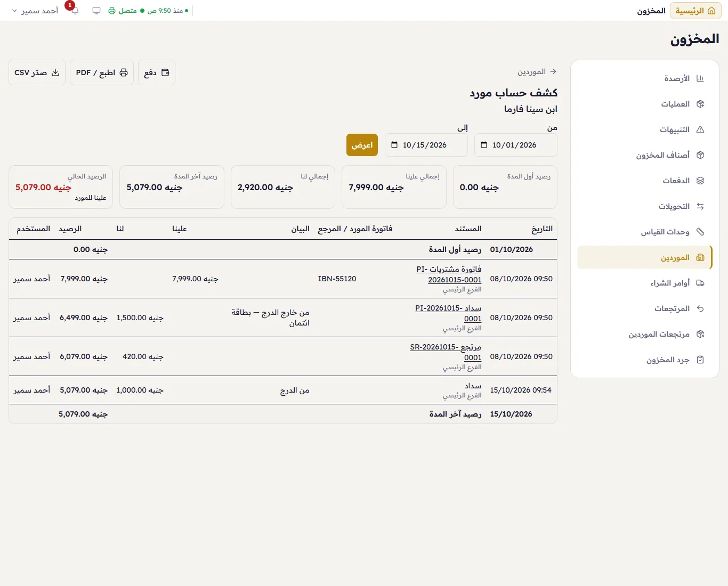The image size is (728, 586).
Task: Open purchase invoice PI-20261015-0001 link
Action: 449,274
